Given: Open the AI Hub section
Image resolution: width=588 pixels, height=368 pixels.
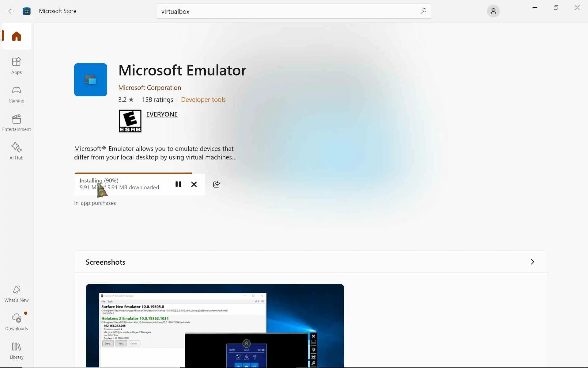Looking at the screenshot, I should click(17, 151).
